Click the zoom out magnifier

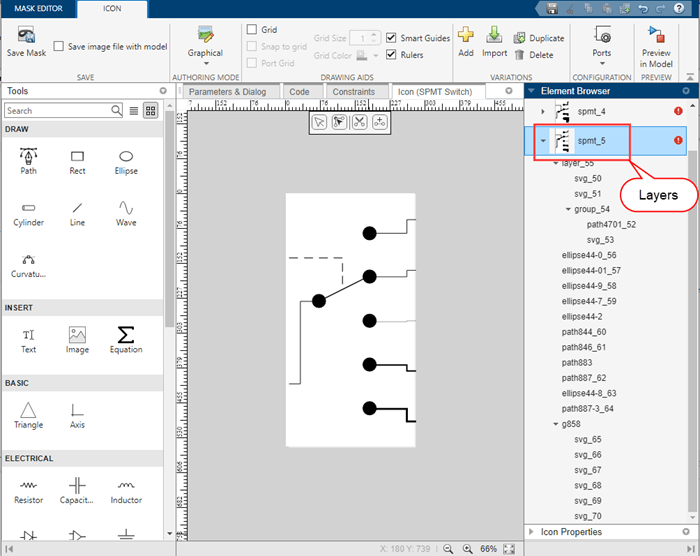pyautogui.click(x=448, y=549)
